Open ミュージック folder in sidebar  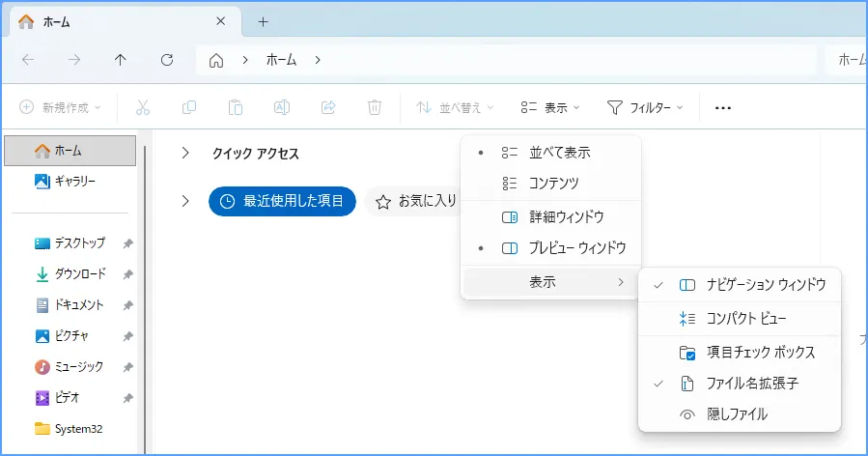pyautogui.click(x=70, y=367)
